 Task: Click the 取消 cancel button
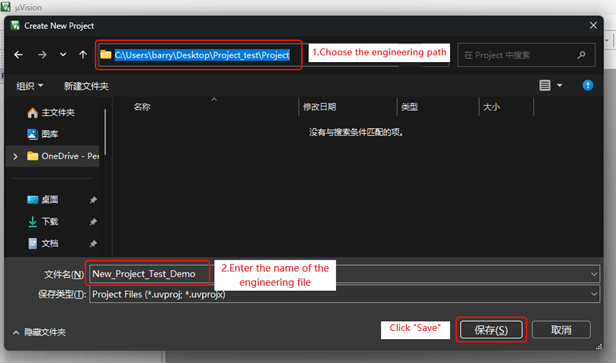[561, 330]
